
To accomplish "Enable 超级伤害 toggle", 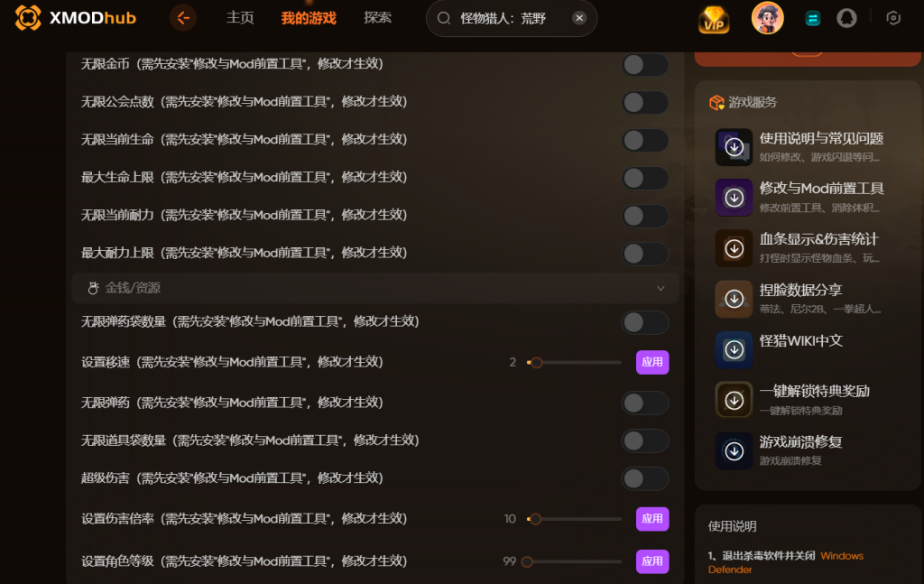I will tap(644, 477).
